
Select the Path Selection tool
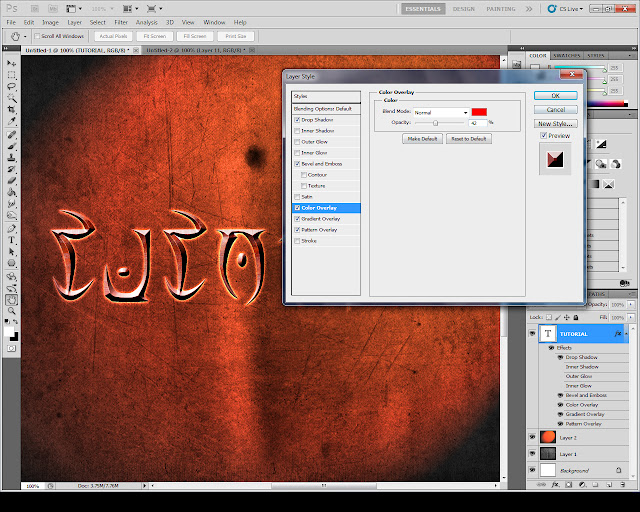coord(11,252)
